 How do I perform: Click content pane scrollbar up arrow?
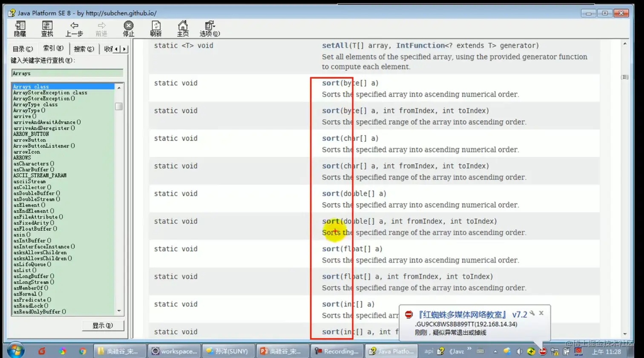(625, 44)
